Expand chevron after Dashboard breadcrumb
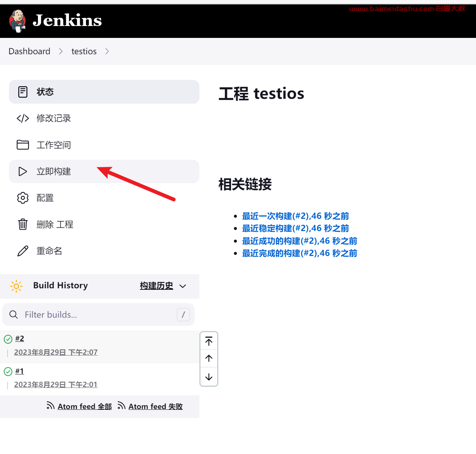The height and width of the screenshot is (454, 476). pos(61,51)
